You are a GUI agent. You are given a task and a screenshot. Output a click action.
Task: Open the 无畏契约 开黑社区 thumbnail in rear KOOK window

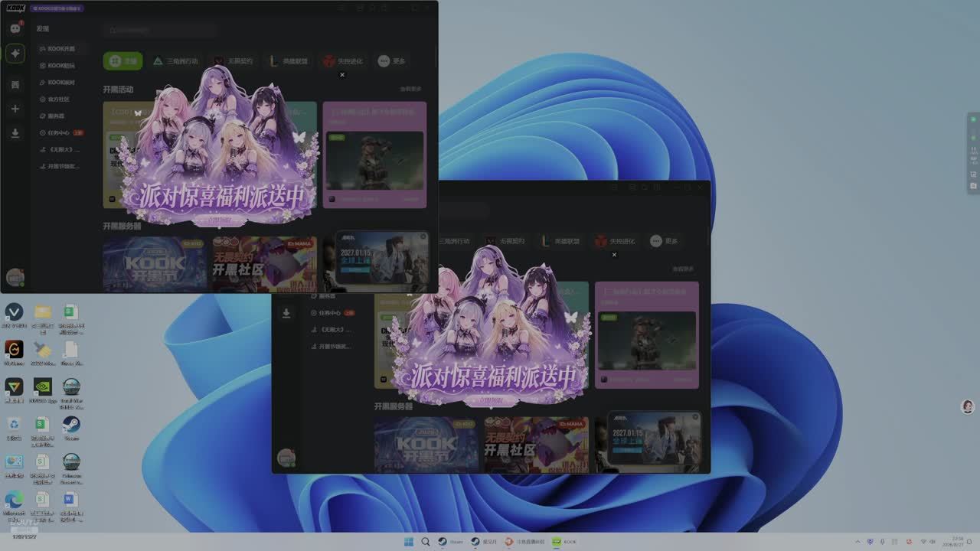(536, 445)
